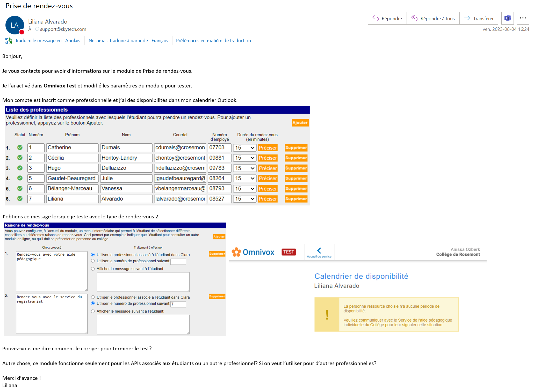Click Traduire le message en Anglais link
The width and height of the screenshot is (534, 392).
coord(48,41)
